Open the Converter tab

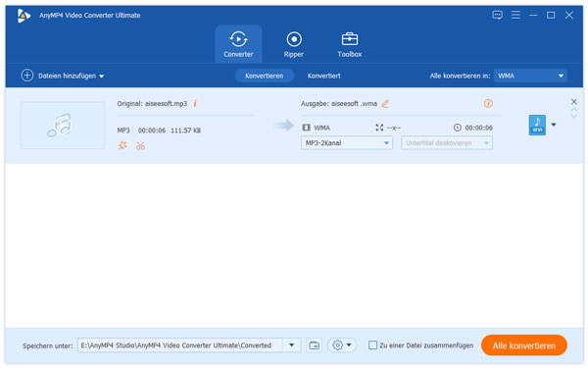coord(238,44)
